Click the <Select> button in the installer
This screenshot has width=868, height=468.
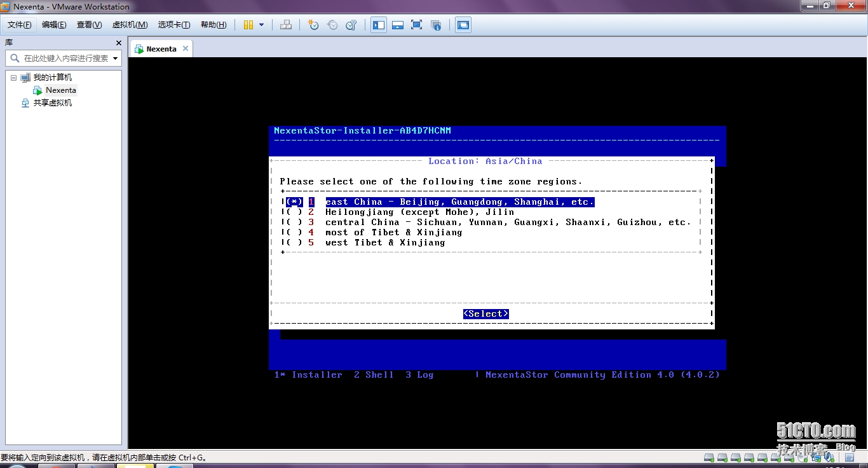(486, 314)
